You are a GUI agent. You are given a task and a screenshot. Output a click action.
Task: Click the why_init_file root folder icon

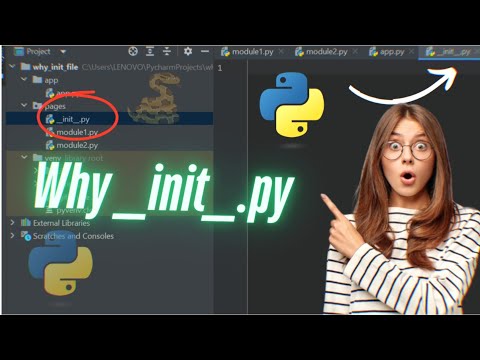click(25, 67)
